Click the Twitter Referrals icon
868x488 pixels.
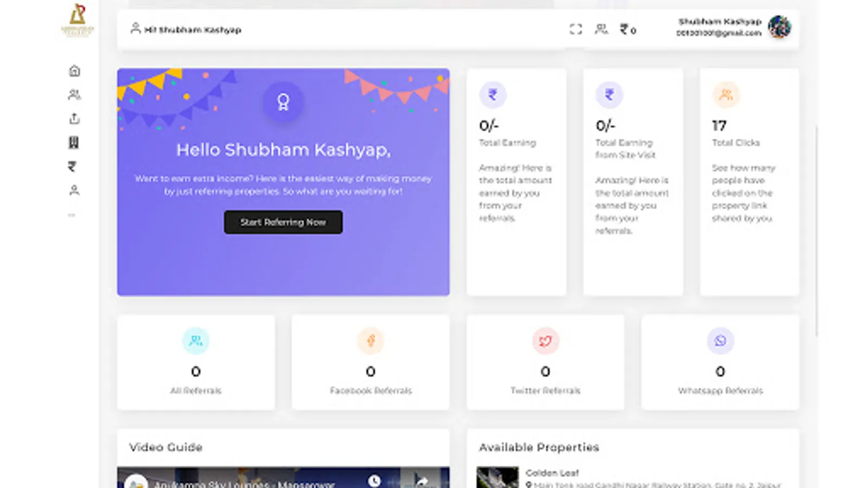coord(545,341)
